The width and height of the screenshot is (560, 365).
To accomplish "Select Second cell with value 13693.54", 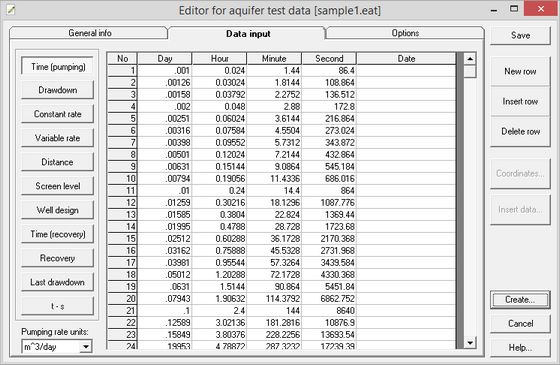I will (329, 335).
